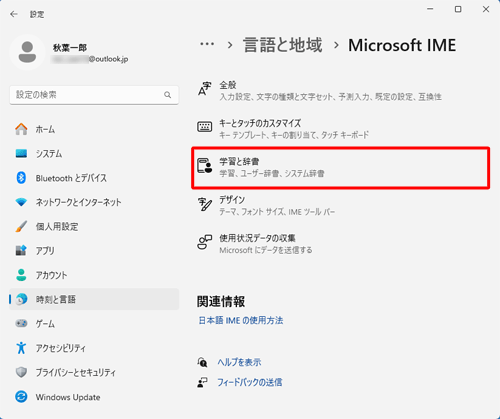Image resolution: width=500 pixels, height=419 pixels.
Task: Click the 秋葉一郎 account name
Action: tap(70, 48)
